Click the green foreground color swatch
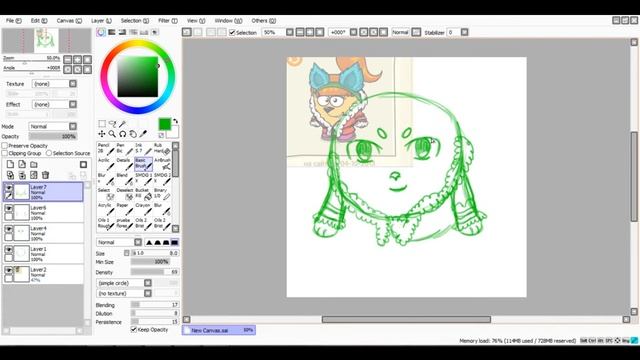This screenshot has height=360, width=640. pos(165,124)
